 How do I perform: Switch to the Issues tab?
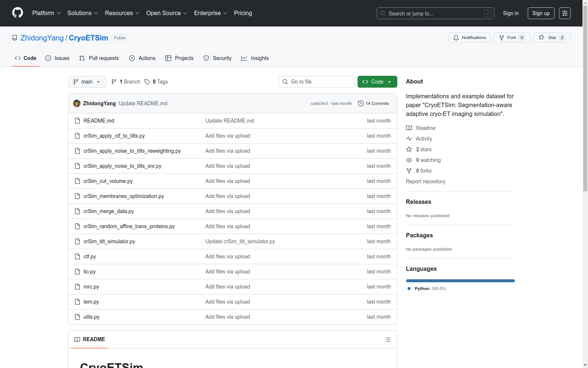tap(57, 58)
